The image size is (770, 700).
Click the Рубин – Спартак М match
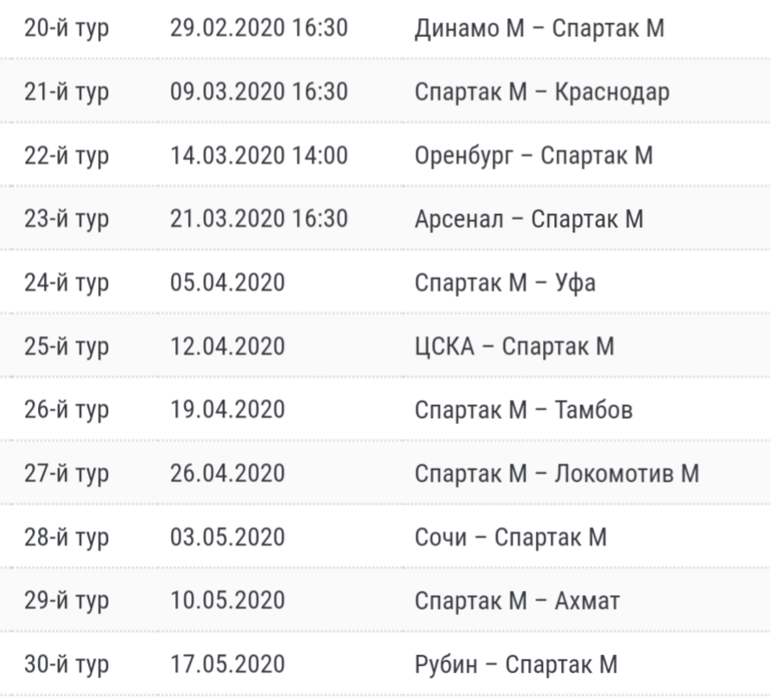click(x=516, y=665)
